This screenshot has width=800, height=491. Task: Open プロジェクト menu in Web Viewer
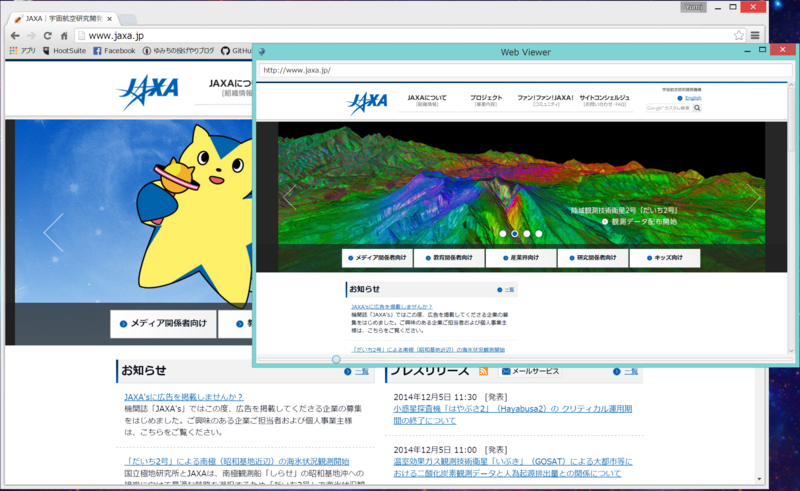click(x=486, y=100)
